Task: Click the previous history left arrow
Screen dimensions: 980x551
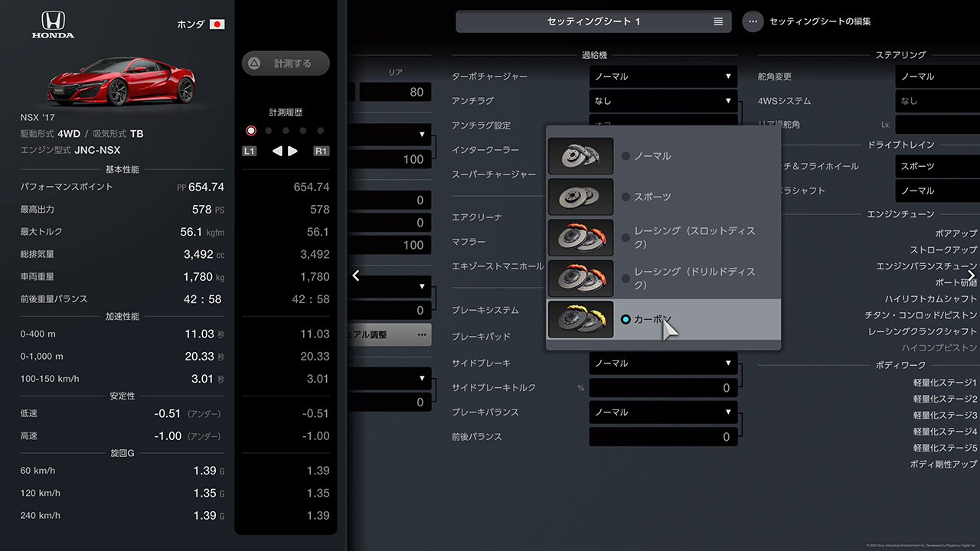Action: pos(277,151)
